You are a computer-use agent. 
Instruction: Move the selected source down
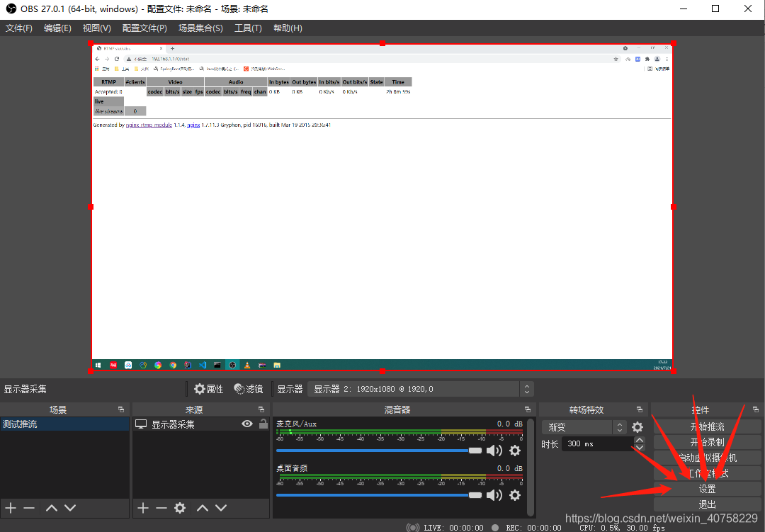coord(221,508)
